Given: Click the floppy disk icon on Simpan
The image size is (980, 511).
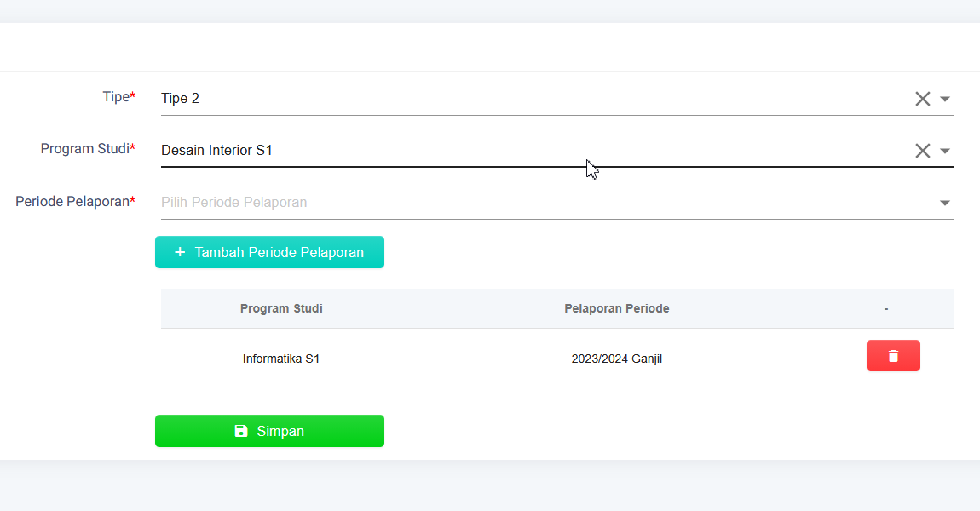Looking at the screenshot, I should (x=241, y=431).
